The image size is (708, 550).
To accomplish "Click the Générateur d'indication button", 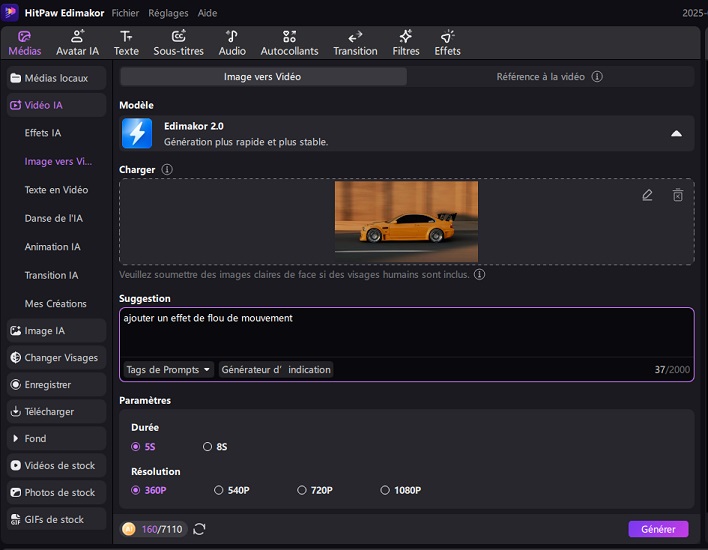I will pyautogui.click(x=275, y=369).
